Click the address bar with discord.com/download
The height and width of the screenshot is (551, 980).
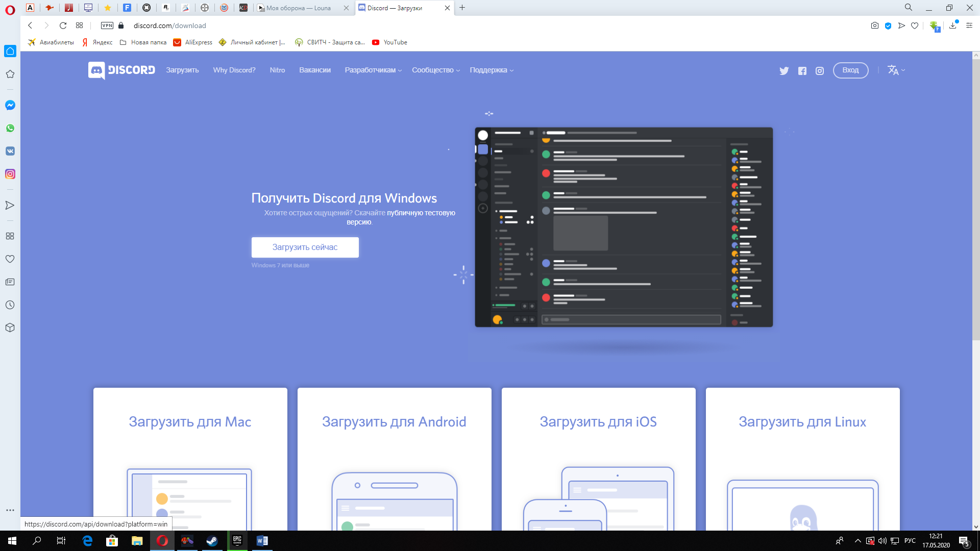pyautogui.click(x=169, y=26)
